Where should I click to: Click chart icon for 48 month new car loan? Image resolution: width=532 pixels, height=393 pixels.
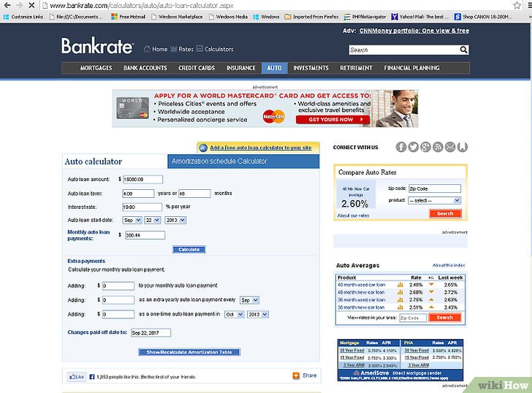click(x=400, y=292)
